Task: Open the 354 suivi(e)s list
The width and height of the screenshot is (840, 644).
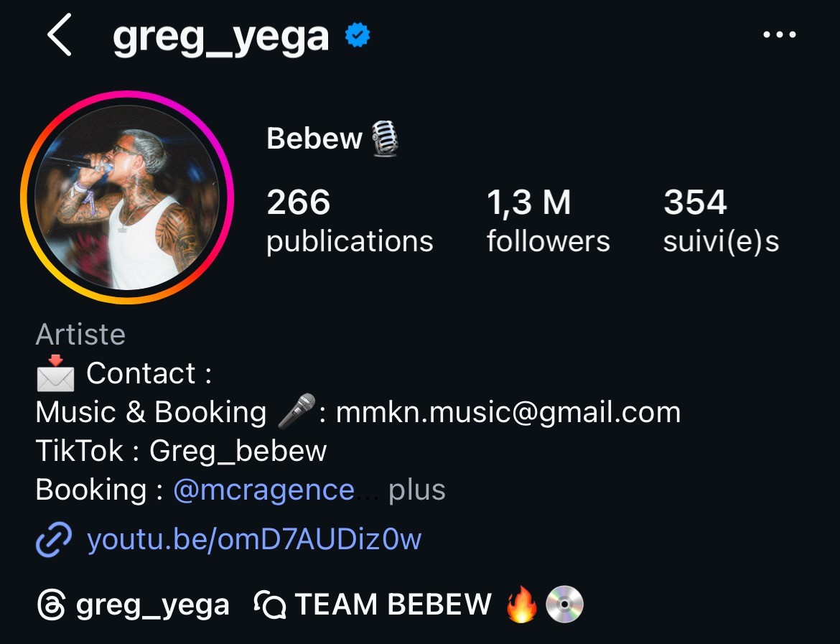Action: pos(721,221)
